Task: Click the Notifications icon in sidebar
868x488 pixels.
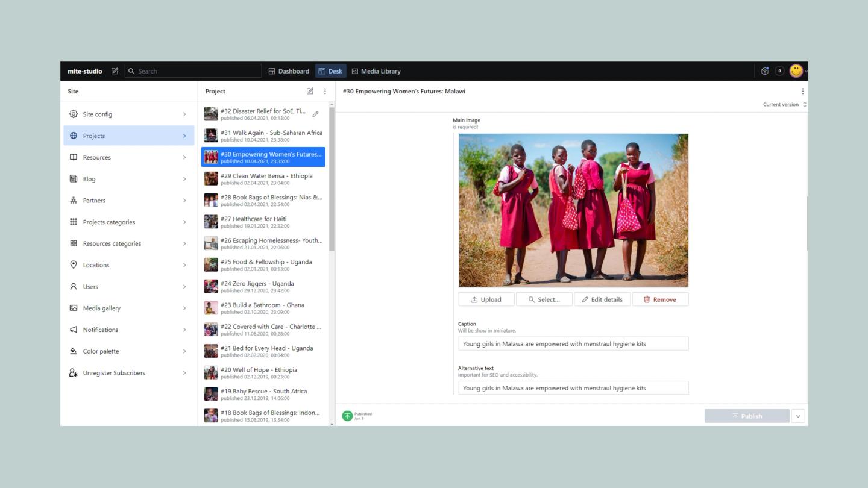Action: coord(74,330)
